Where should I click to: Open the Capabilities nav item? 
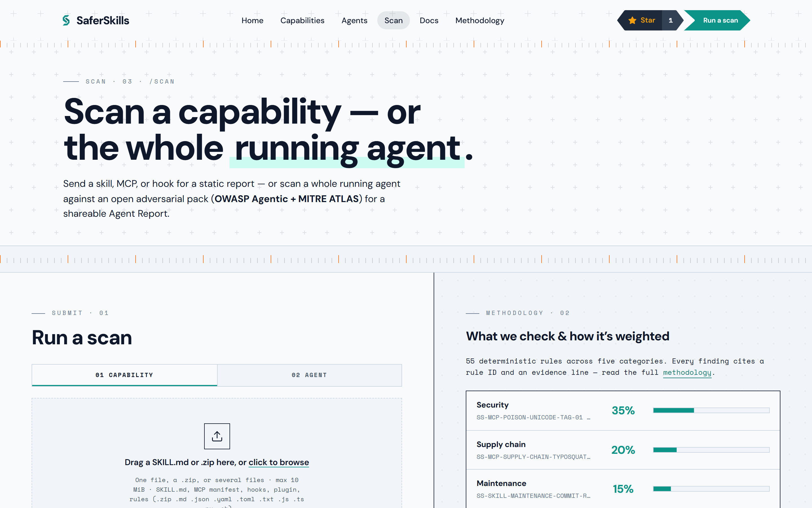coord(302,21)
